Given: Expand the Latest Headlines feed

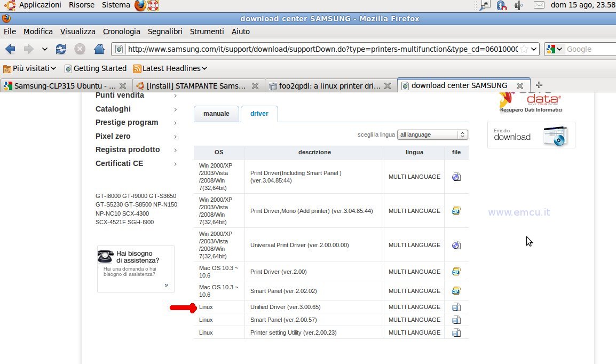Looking at the screenshot, I should tap(170, 68).
